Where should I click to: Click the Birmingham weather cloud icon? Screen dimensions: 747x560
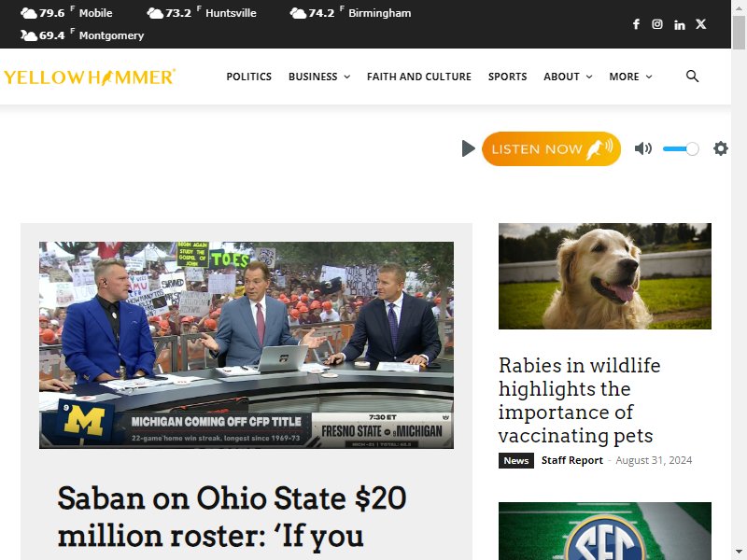click(298, 13)
